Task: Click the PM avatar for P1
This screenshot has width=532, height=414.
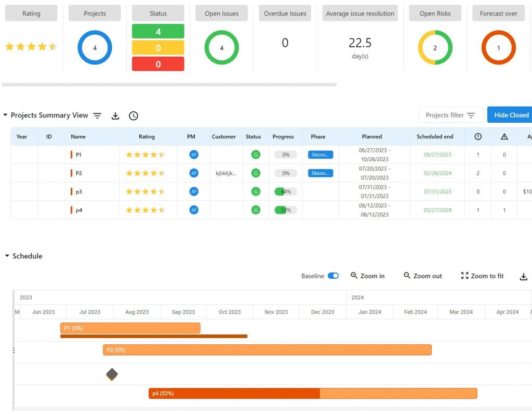Action: point(194,154)
